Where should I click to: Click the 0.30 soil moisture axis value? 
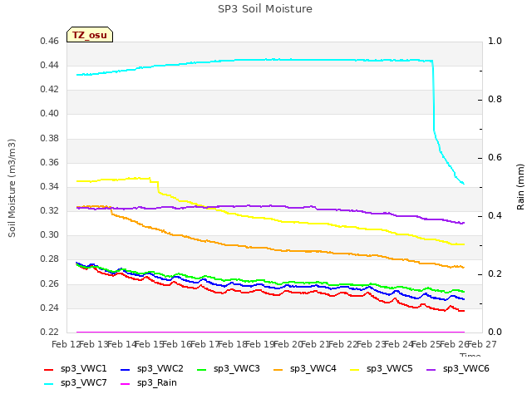[x=50, y=234]
